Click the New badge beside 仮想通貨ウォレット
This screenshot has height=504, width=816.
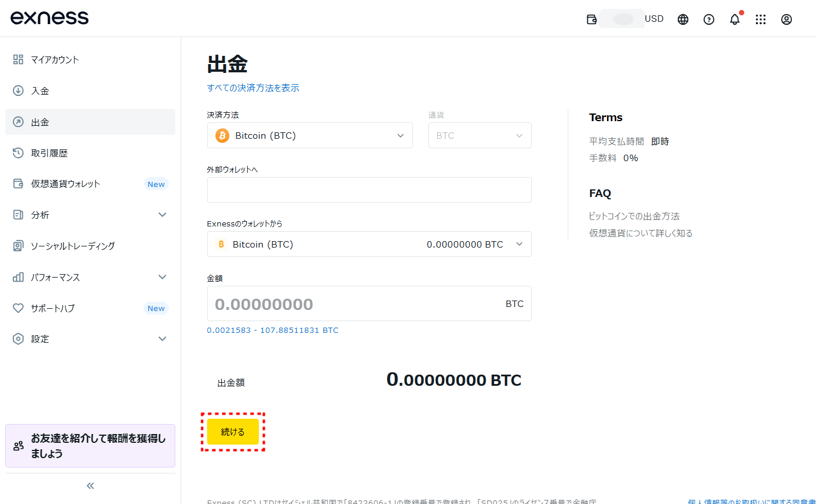pos(156,184)
